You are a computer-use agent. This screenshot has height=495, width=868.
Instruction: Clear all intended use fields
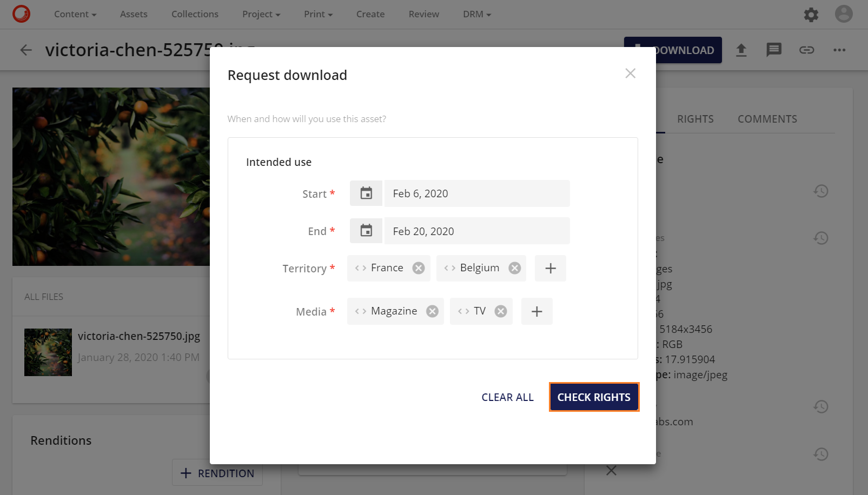[x=507, y=397]
